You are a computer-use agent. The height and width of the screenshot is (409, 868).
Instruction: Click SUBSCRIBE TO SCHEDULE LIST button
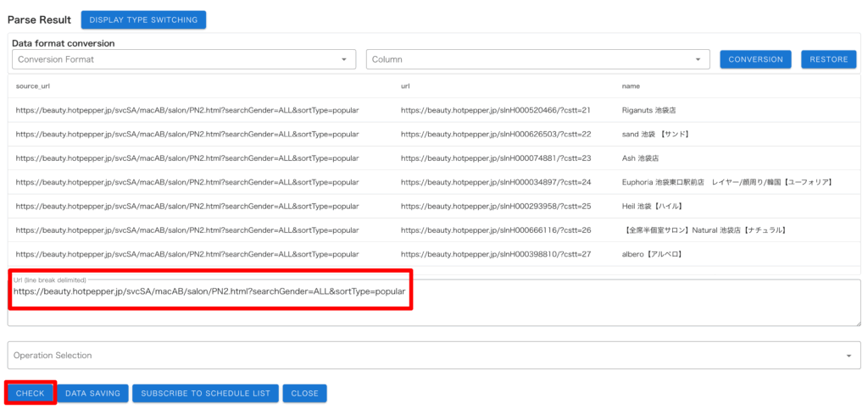click(205, 393)
